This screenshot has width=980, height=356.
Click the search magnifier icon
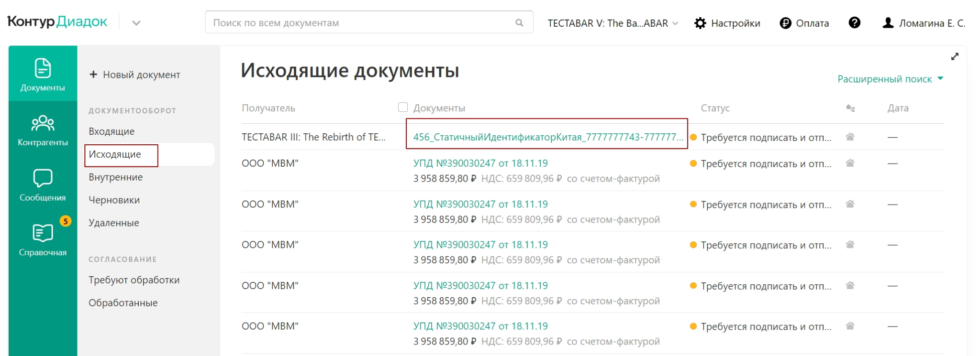tap(519, 22)
